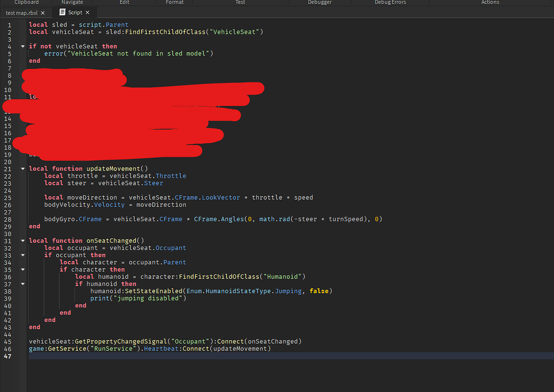Screen dimensions: 554x392
Task: Open the Actions ribbon section label
Action: coord(490,2)
